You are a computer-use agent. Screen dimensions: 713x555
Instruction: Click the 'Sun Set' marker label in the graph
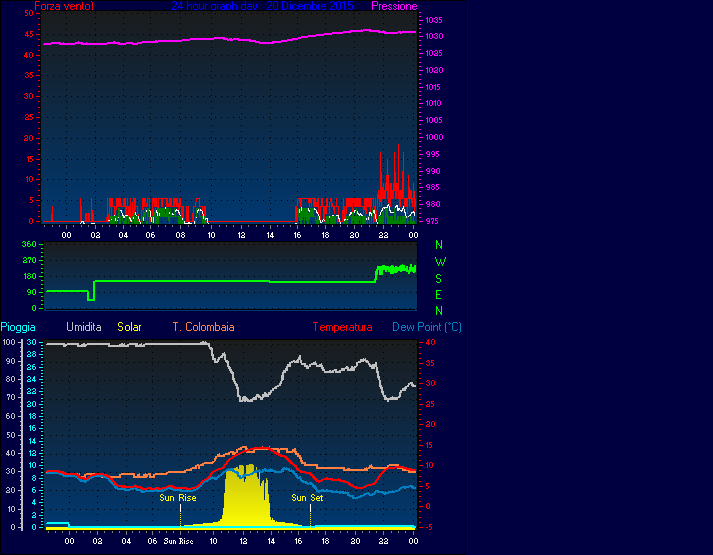[x=307, y=498]
